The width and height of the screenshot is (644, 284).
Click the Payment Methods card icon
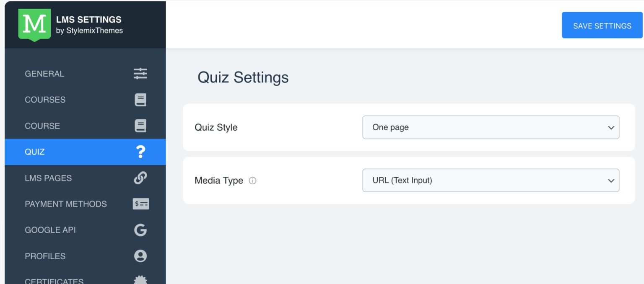[x=140, y=204]
